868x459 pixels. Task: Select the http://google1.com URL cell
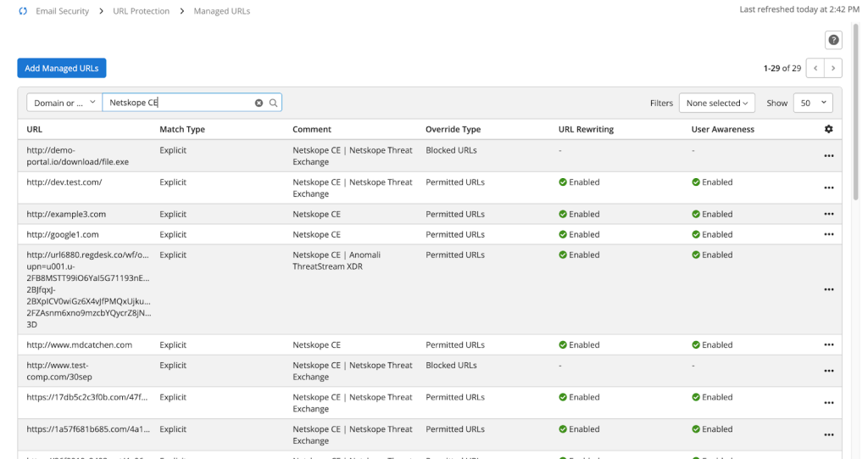pyautogui.click(x=63, y=234)
